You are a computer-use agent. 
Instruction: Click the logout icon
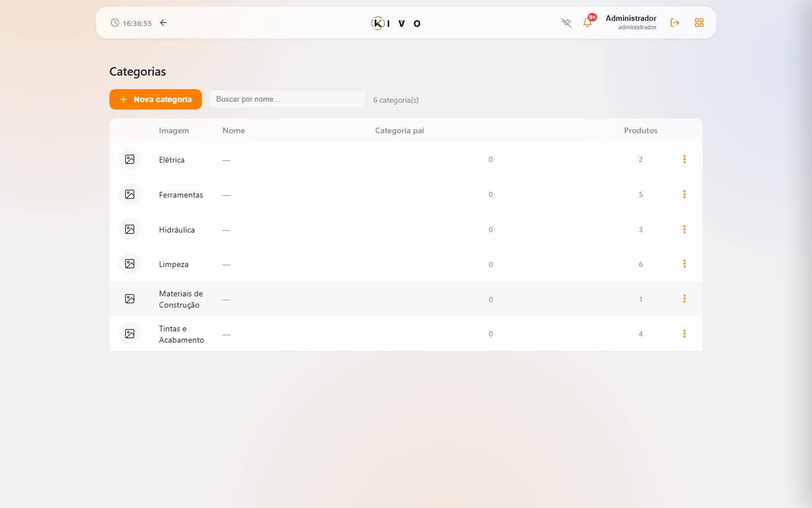(x=675, y=23)
